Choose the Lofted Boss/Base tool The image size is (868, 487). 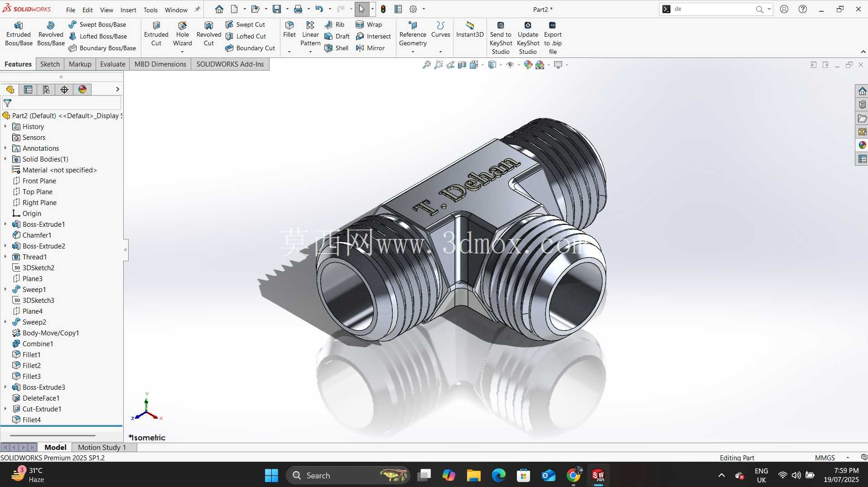pos(98,36)
